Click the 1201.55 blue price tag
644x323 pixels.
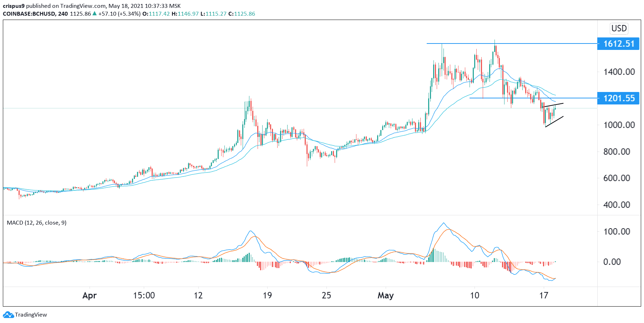coord(619,98)
